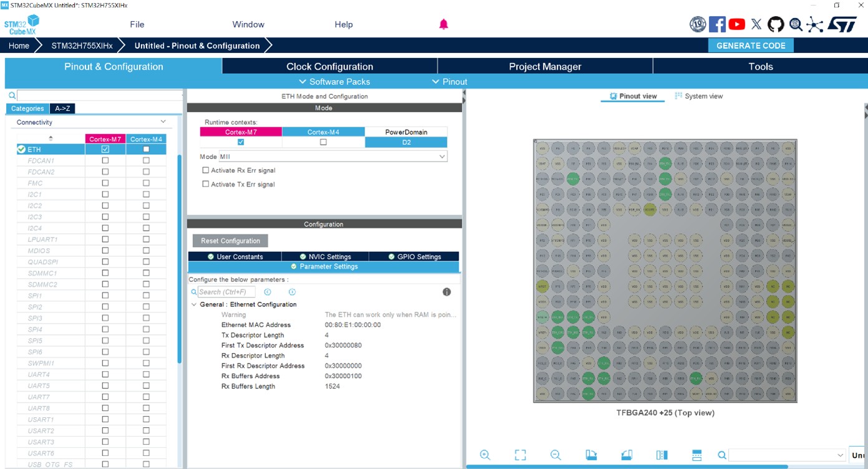The height and width of the screenshot is (469, 868).
Task: Open the pin search combo box dropdown
Action: 840,455
